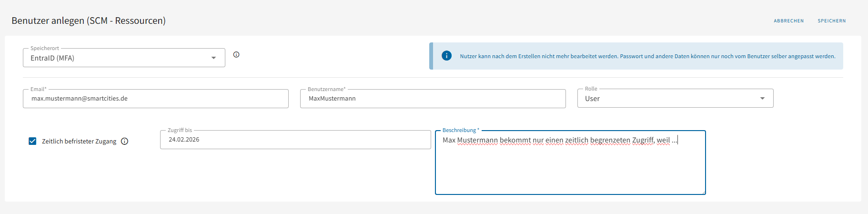Focus the Email input field

click(x=155, y=99)
